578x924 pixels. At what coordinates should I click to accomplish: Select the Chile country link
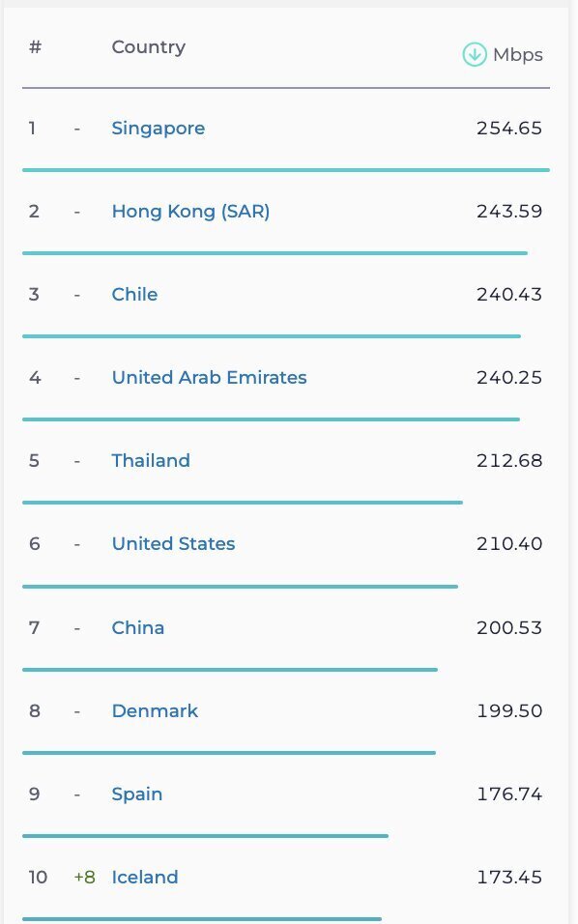tap(134, 294)
